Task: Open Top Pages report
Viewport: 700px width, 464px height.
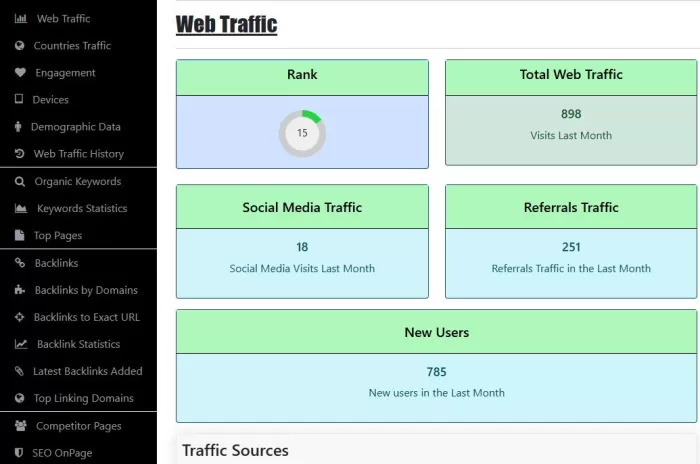Action: 58,235
